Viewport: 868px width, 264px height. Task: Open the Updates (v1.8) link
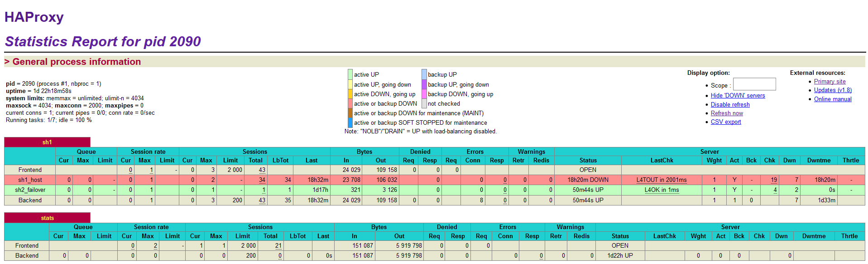tap(833, 90)
